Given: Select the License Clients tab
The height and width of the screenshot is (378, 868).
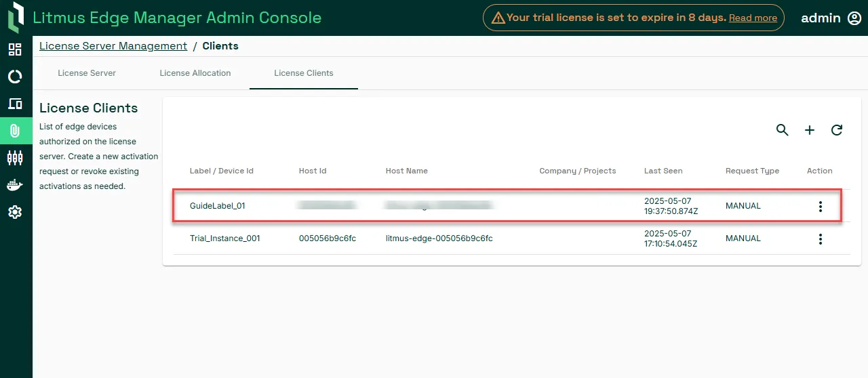Looking at the screenshot, I should pos(304,73).
